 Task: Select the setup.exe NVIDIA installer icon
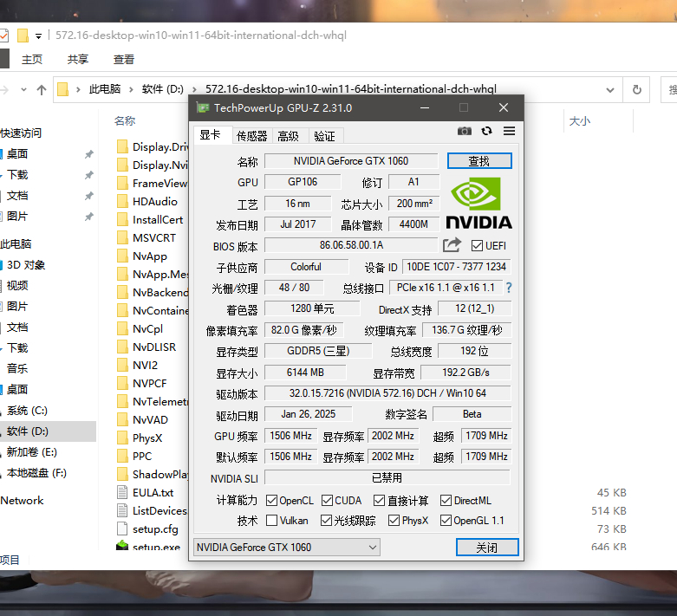pos(122,546)
